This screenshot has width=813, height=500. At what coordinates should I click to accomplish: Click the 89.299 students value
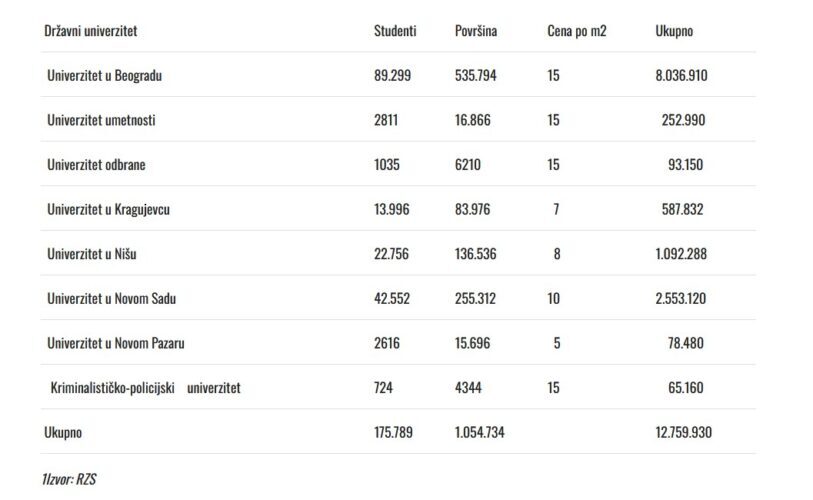393,76
